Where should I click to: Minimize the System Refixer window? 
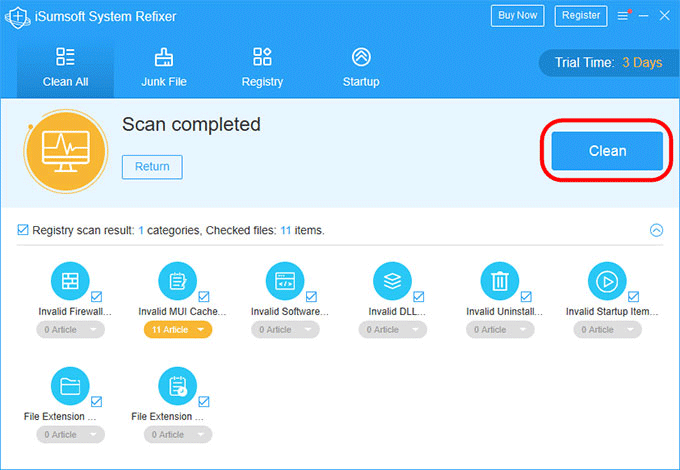click(644, 16)
